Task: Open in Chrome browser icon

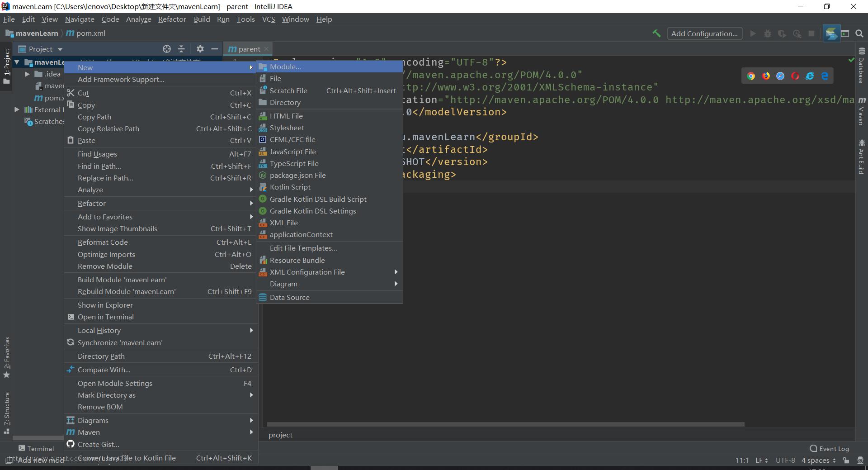Action: point(751,76)
